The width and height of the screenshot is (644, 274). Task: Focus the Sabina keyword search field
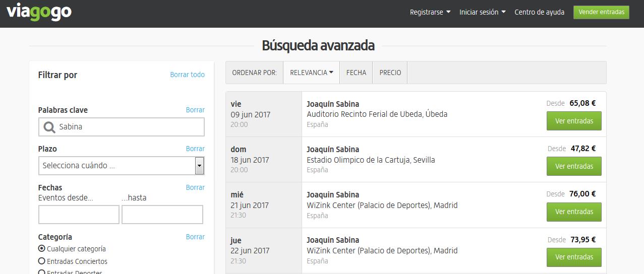[122, 127]
